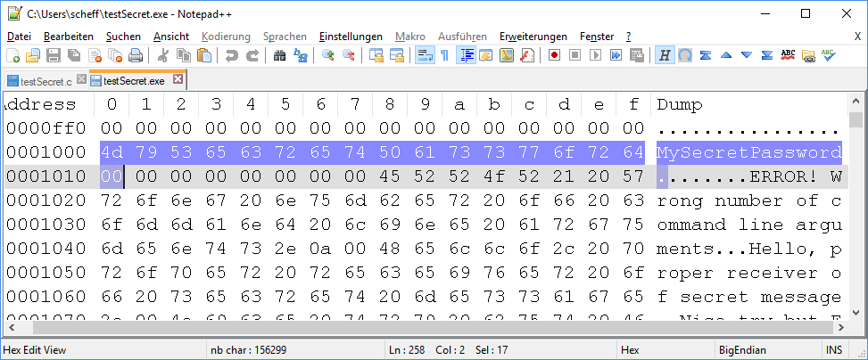868x360 pixels.
Task: Click the ABC spell-check underline icon
Action: [x=788, y=55]
